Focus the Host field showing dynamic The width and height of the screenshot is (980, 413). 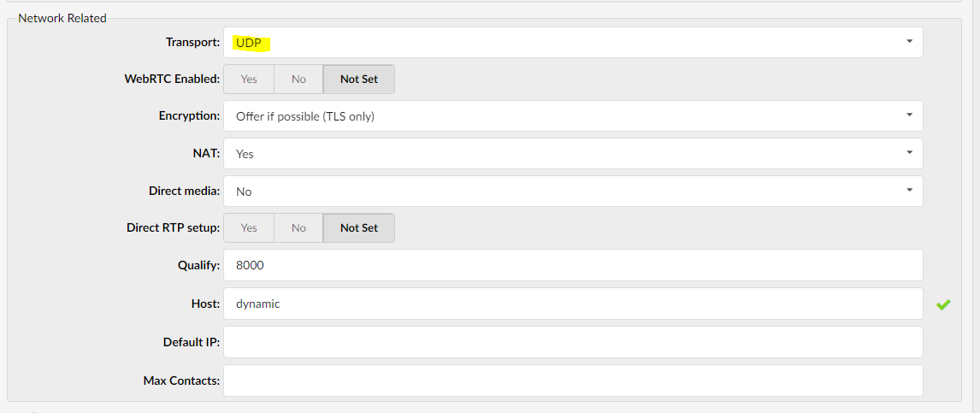(x=573, y=304)
